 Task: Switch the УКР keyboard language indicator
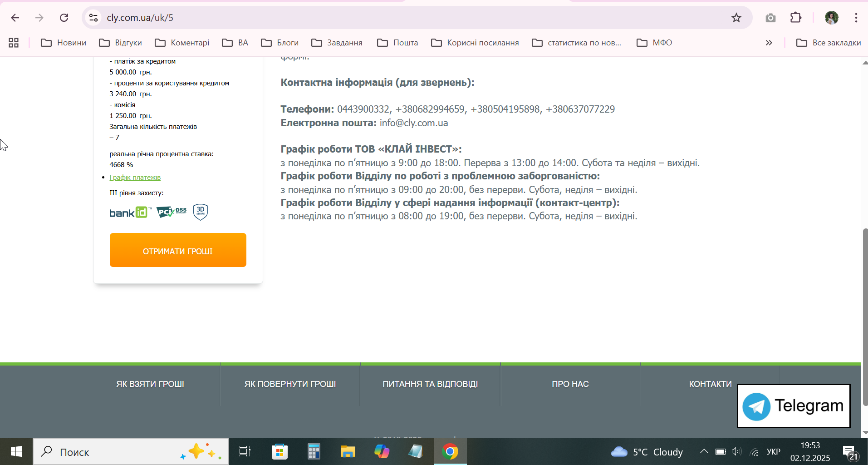pyautogui.click(x=774, y=452)
